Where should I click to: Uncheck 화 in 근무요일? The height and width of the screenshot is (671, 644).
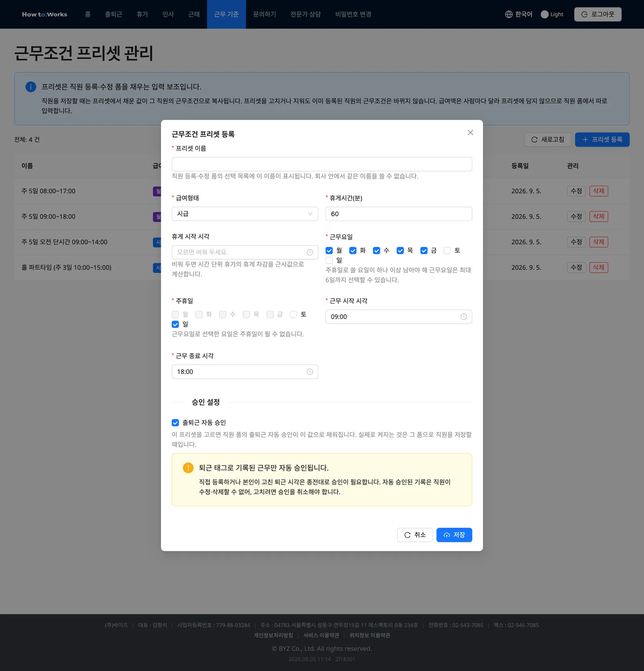[353, 251]
